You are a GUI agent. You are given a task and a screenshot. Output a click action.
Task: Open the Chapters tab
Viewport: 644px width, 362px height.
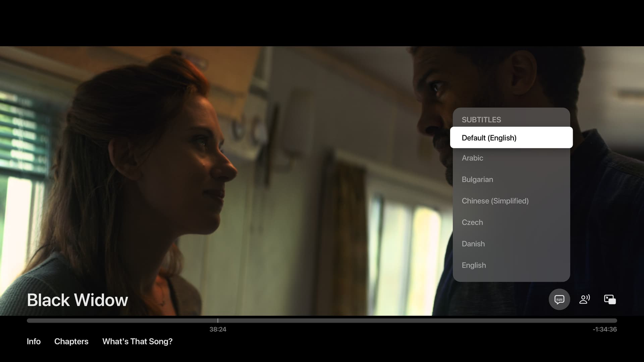pyautogui.click(x=71, y=341)
